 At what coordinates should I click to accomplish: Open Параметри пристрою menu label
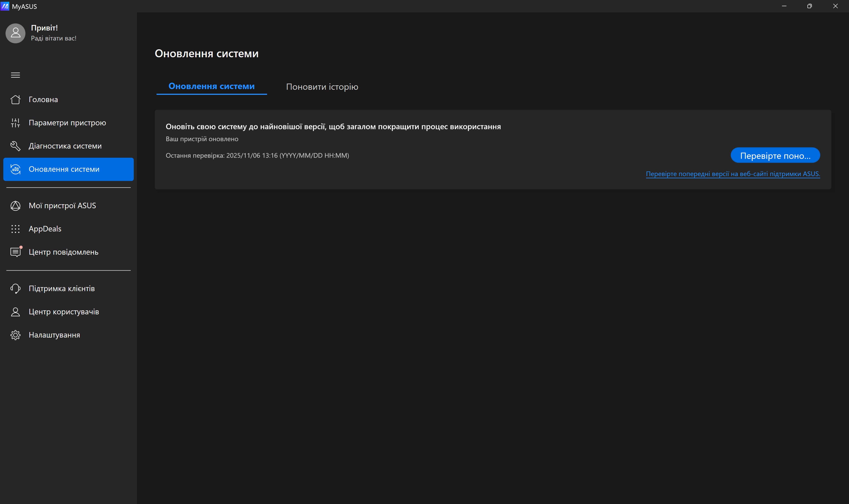tap(67, 123)
